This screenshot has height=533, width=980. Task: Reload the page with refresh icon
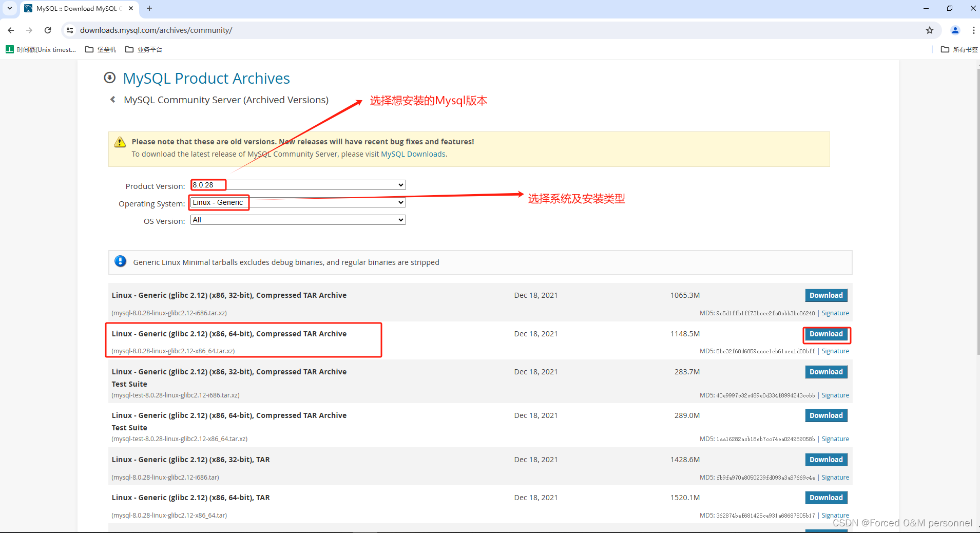[48, 30]
